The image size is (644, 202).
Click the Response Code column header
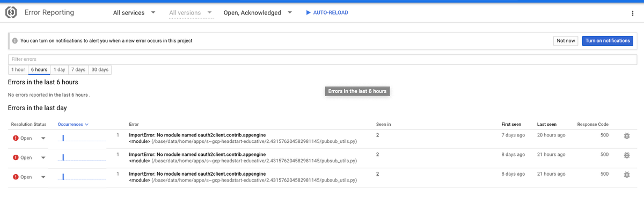pyautogui.click(x=592, y=125)
